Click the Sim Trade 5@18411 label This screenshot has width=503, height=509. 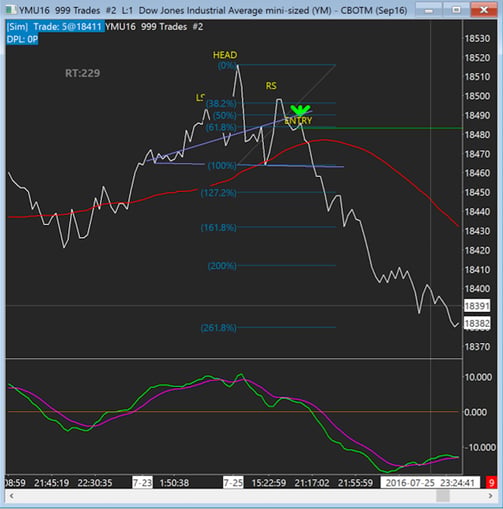pyautogui.click(x=55, y=27)
